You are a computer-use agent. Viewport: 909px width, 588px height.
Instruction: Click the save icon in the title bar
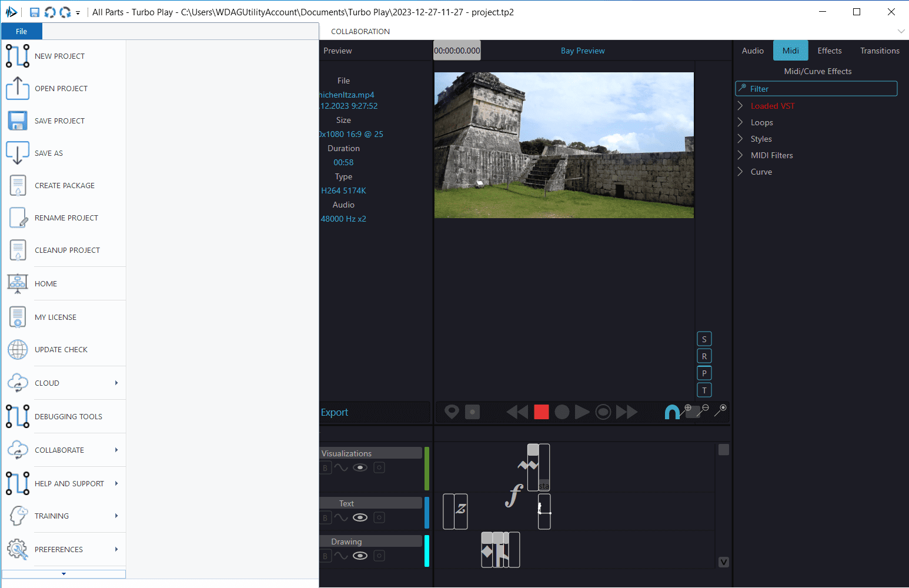[35, 12]
